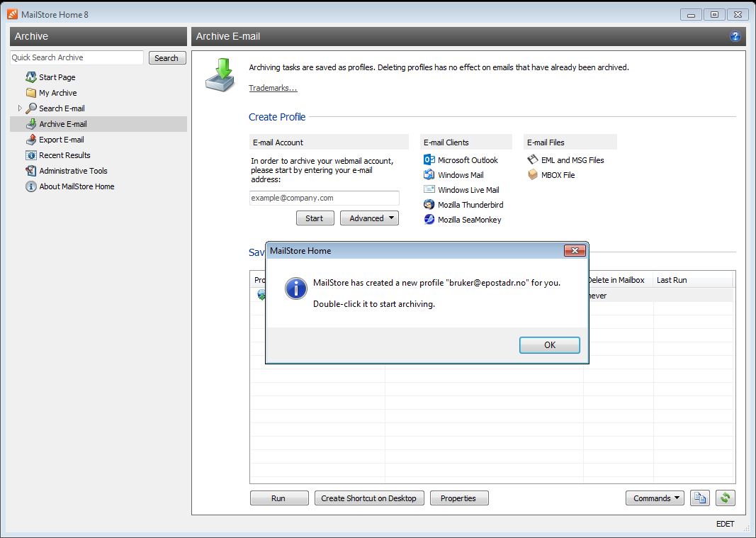Open the Commands dropdown menu
The height and width of the screenshot is (538, 756).
pos(655,498)
